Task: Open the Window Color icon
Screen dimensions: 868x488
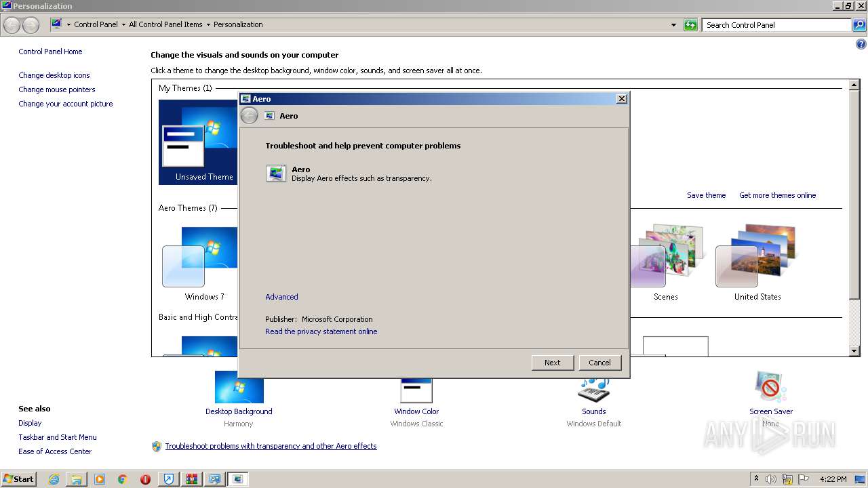Action: 416,390
